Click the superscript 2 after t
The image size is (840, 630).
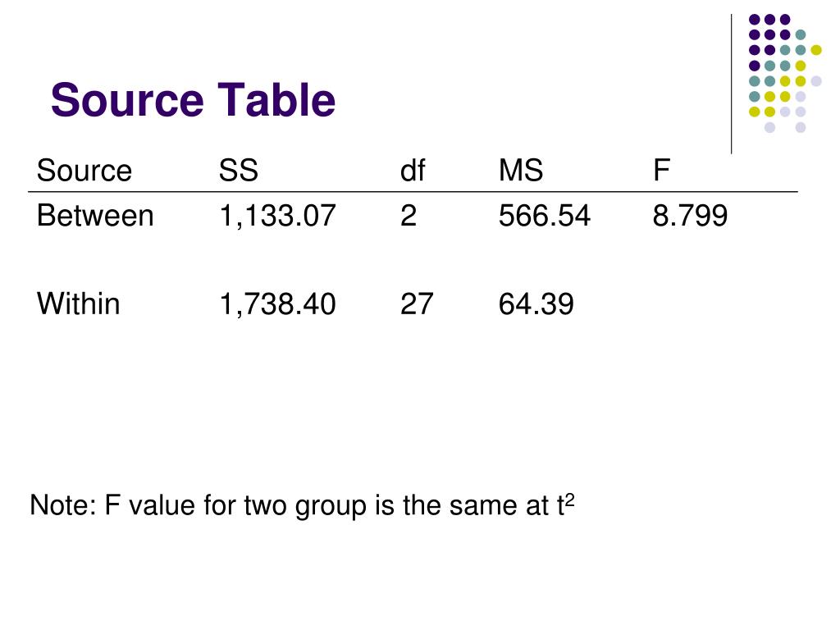click(x=570, y=500)
